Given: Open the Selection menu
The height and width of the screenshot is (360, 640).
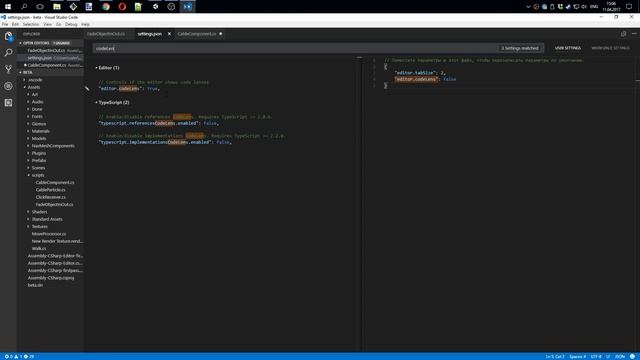Looking at the screenshot, I should tap(31, 24).
